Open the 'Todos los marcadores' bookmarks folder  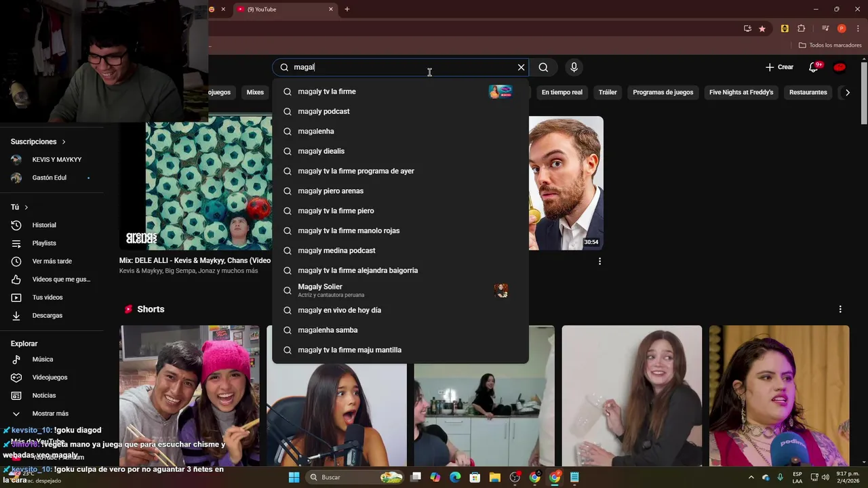click(x=830, y=45)
